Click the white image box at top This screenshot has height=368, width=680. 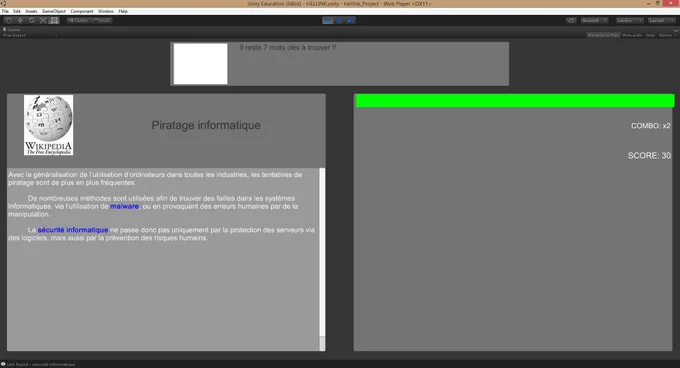pos(200,64)
